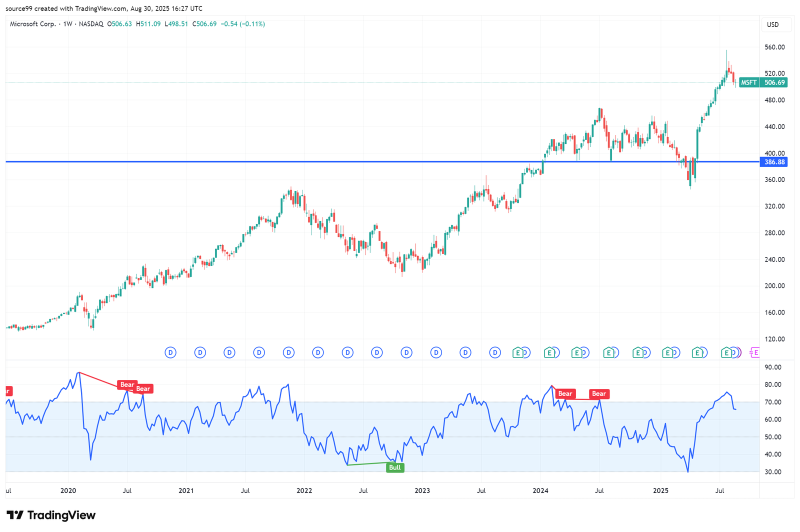800x532 pixels.
Task: Click the MSFT 506.69 price label
Action: (763, 82)
